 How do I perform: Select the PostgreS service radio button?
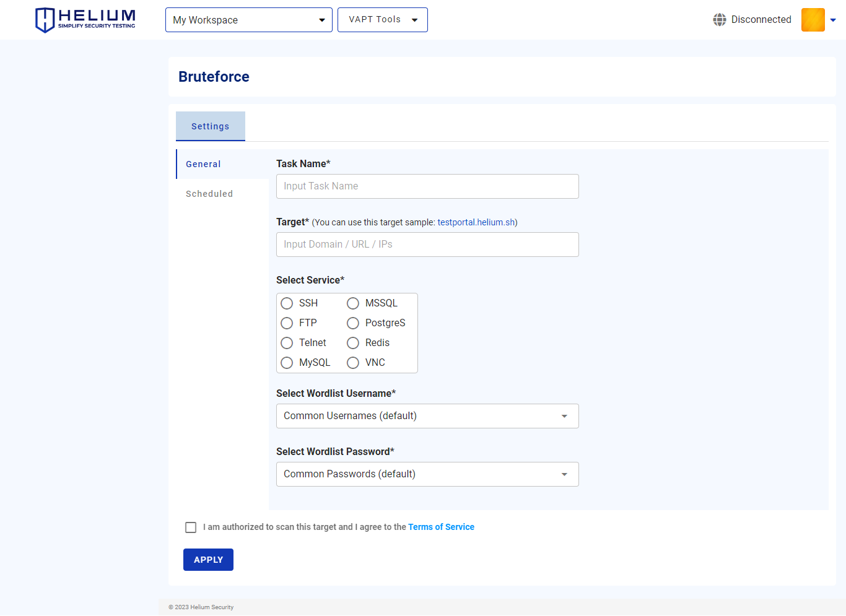point(353,323)
